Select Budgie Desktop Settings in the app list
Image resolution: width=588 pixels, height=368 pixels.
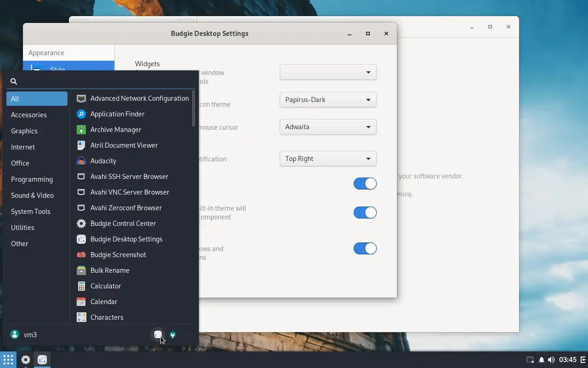[133, 239]
